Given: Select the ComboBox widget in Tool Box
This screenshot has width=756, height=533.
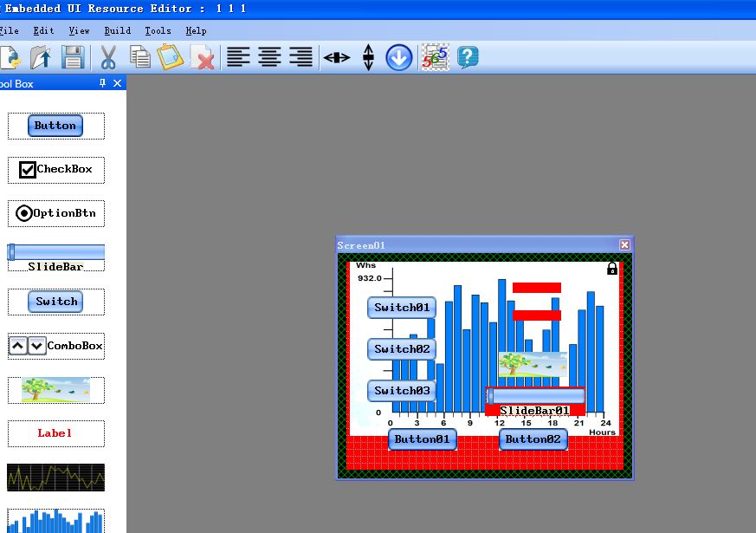Looking at the screenshot, I should tap(55, 346).
